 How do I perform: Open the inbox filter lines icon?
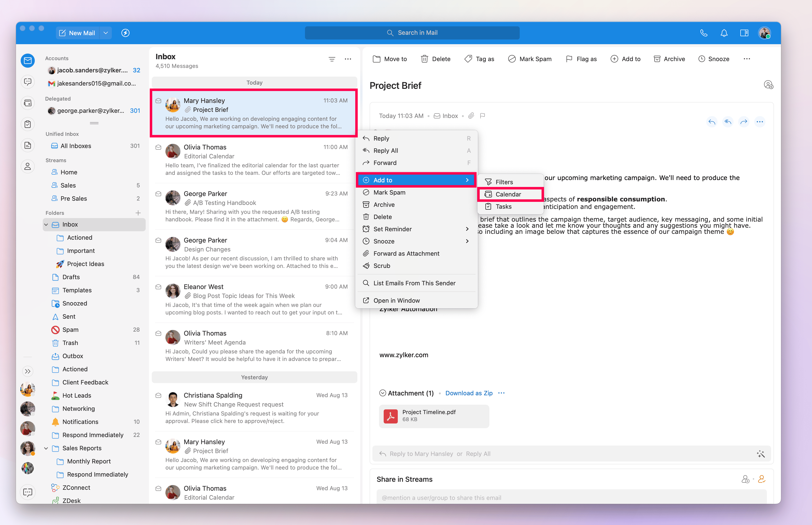click(332, 59)
